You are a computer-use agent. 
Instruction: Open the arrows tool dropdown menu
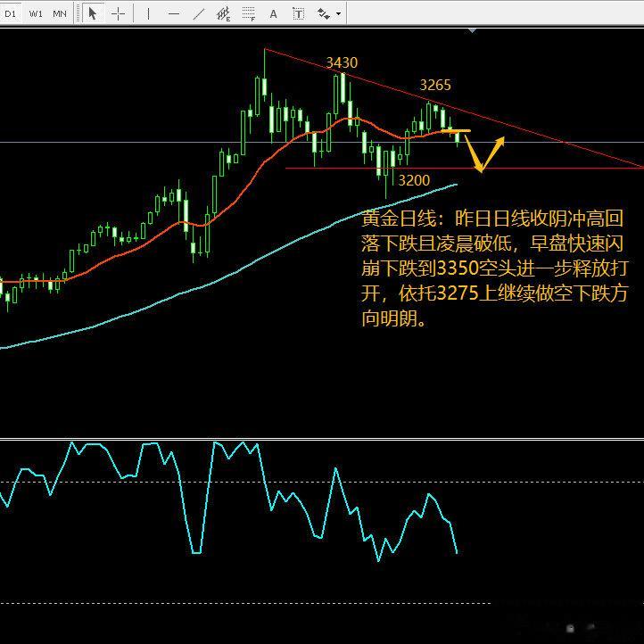338,14
